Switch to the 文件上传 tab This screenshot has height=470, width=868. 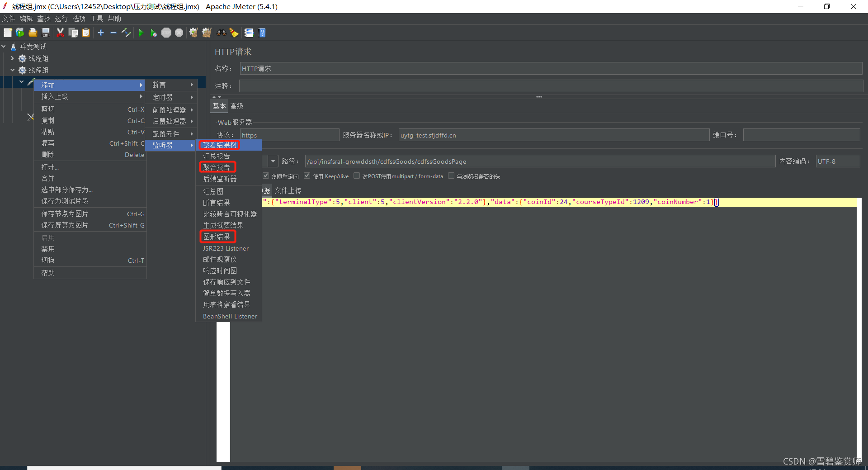[x=288, y=190]
